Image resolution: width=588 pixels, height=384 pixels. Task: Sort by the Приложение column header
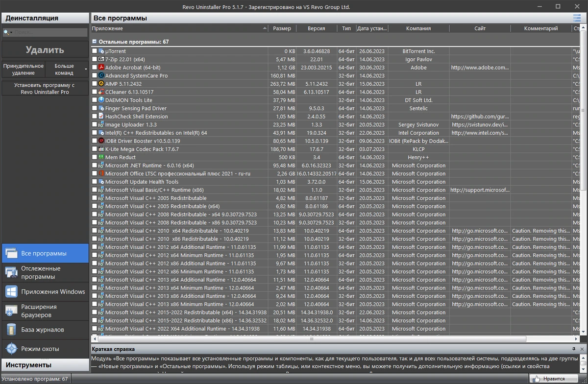[179, 28]
